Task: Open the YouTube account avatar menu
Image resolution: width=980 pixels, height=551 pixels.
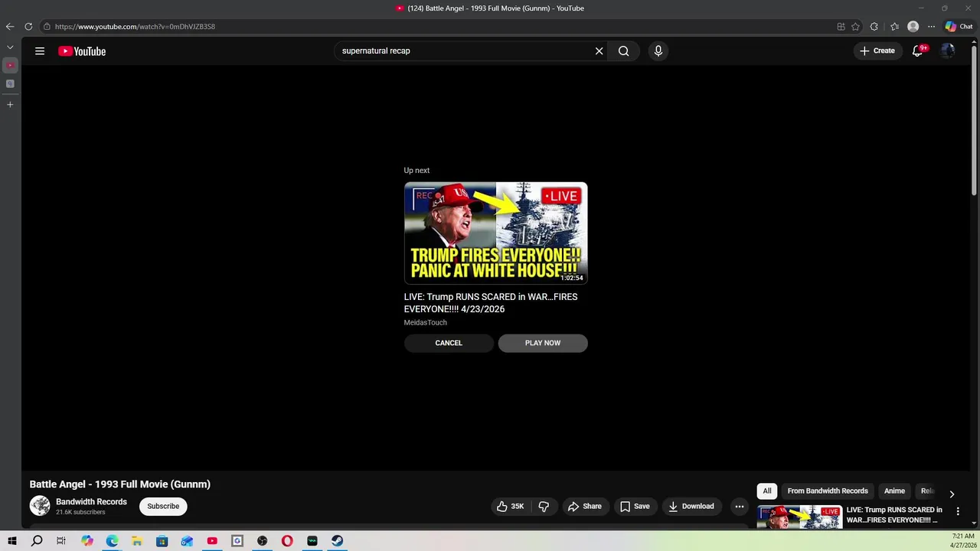Action: point(948,51)
